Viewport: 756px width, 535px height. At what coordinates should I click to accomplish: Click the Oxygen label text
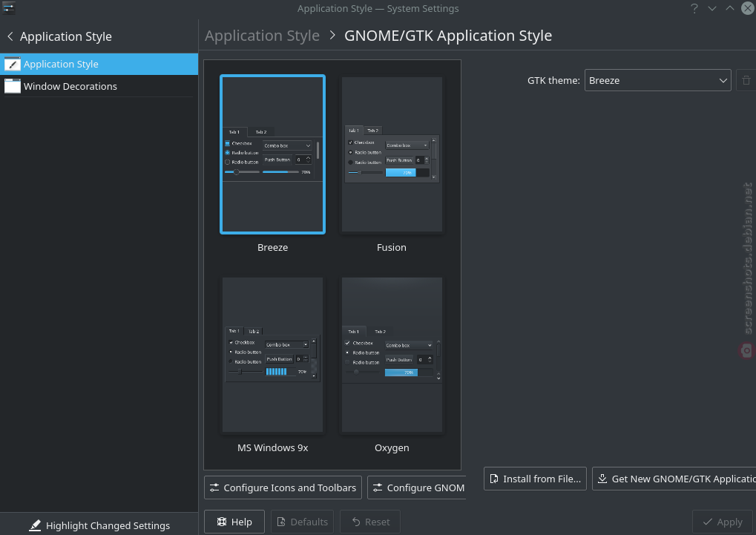click(392, 447)
